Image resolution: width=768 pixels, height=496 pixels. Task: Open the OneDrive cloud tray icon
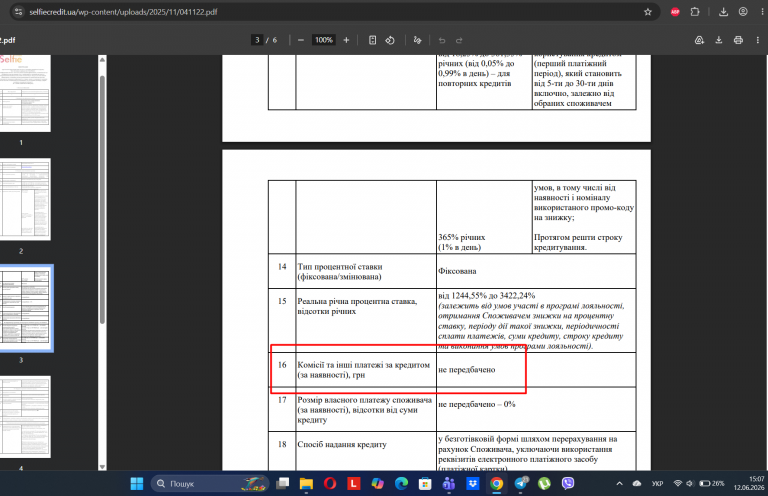tap(637, 484)
